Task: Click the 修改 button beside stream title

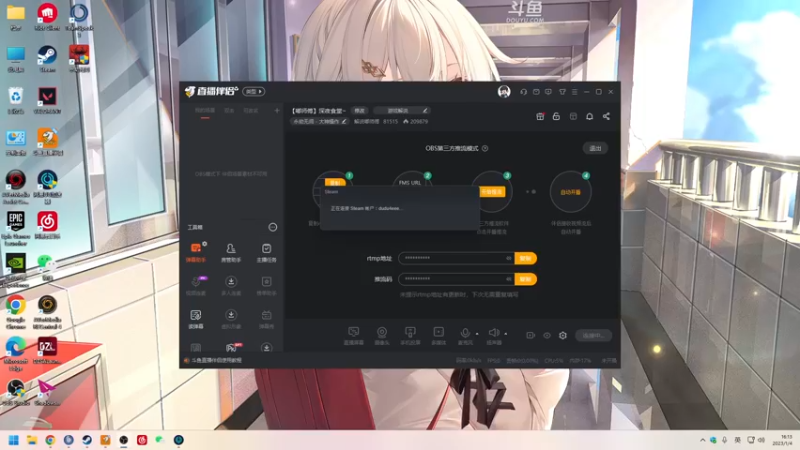Action: tap(360, 111)
